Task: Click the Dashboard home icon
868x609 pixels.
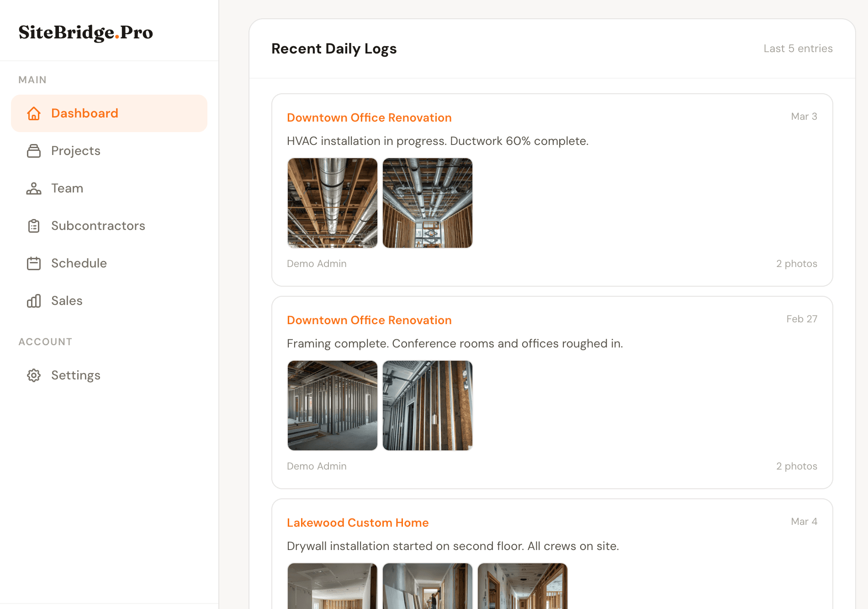Action: coord(34,113)
